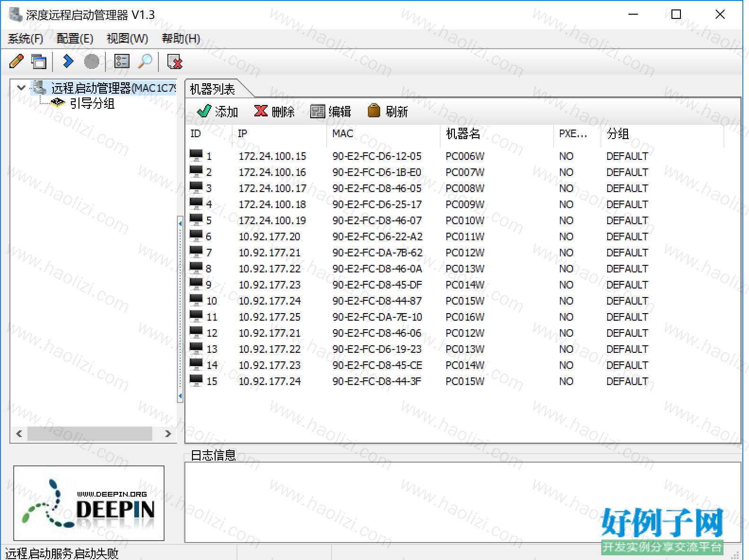The width and height of the screenshot is (749, 560).
Task: Click the 引导分组 node icon
Action: point(58,103)
